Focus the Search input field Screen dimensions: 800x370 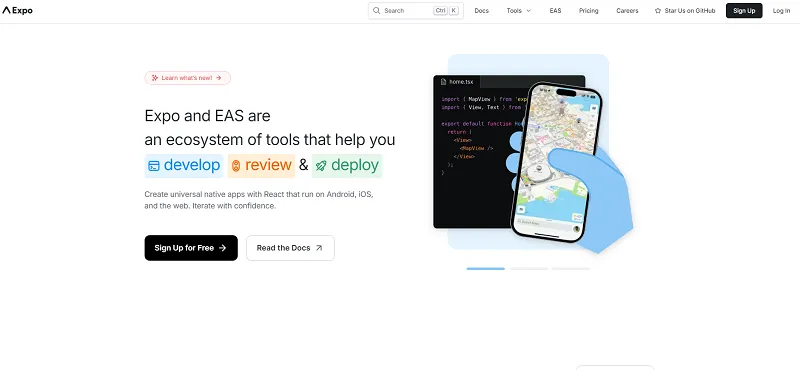click(416, 11)
